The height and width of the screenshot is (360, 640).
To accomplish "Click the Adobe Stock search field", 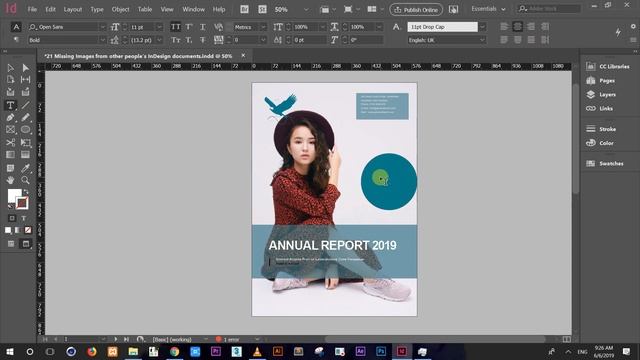I will point(549,9).
